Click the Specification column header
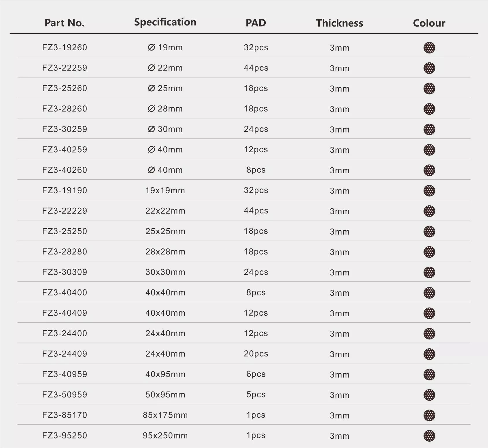 pos(165,22)
